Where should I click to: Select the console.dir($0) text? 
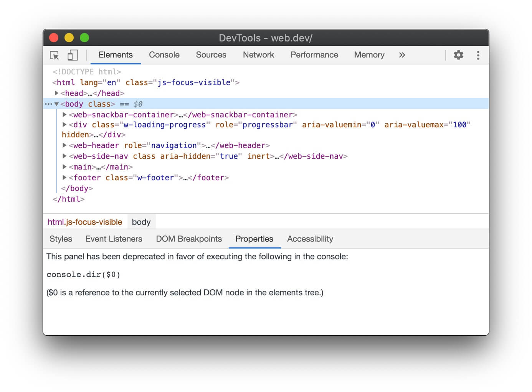point(83,274)
